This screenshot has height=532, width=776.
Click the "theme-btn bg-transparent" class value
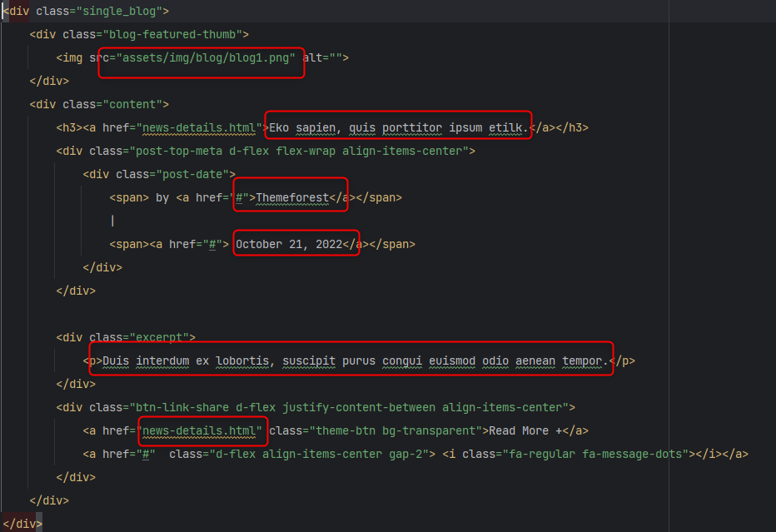396,431
